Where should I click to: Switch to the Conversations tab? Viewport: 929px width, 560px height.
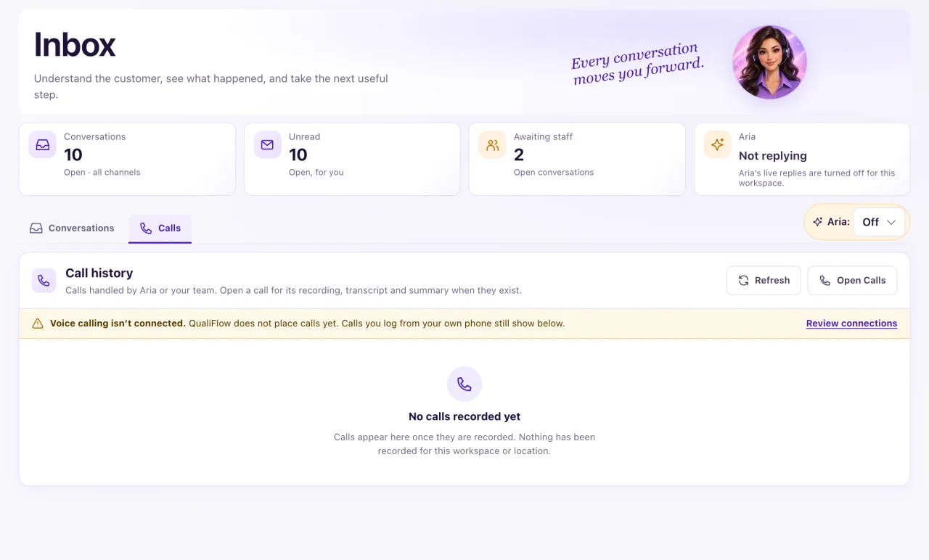pos(72,228)
